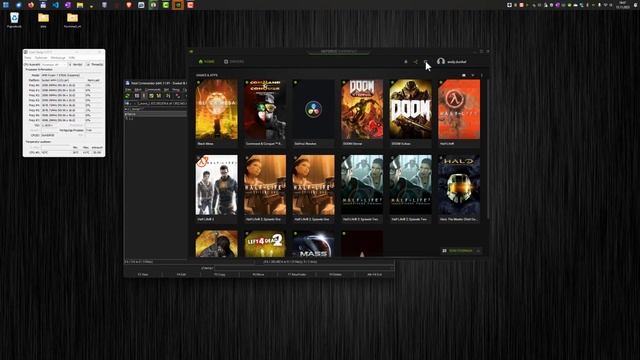
Task: Click F5 Copy button in Total Commander
Action: (220, 275)
